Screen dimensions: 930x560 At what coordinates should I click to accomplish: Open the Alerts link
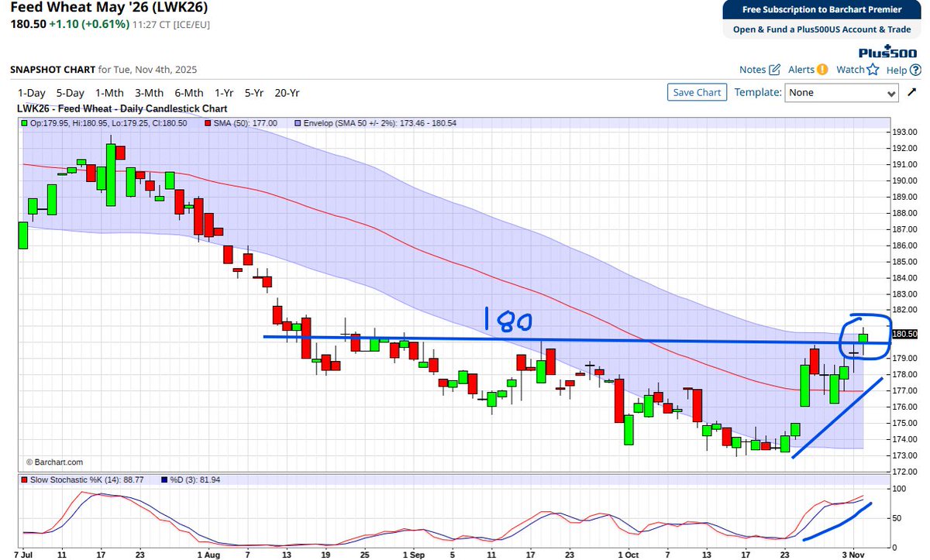coord(801,70)
